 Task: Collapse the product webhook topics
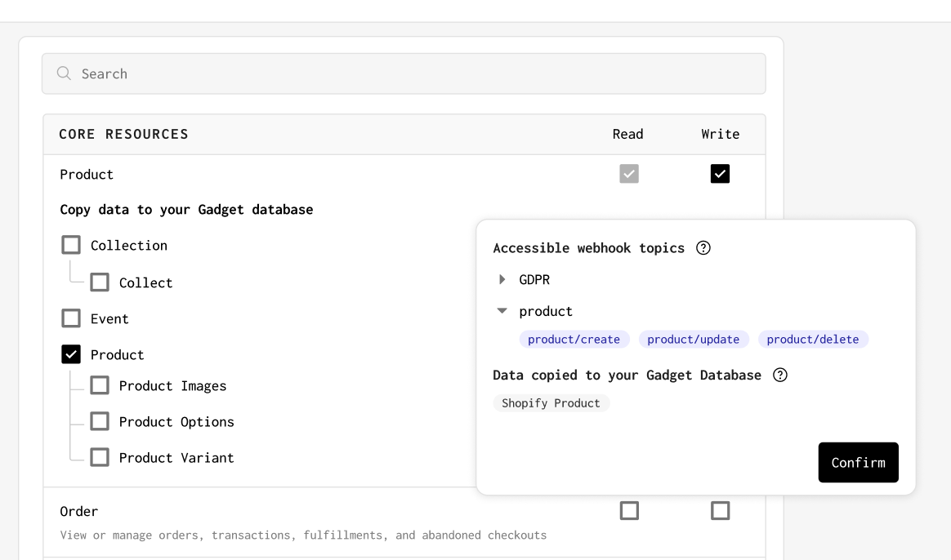(502, 311)
